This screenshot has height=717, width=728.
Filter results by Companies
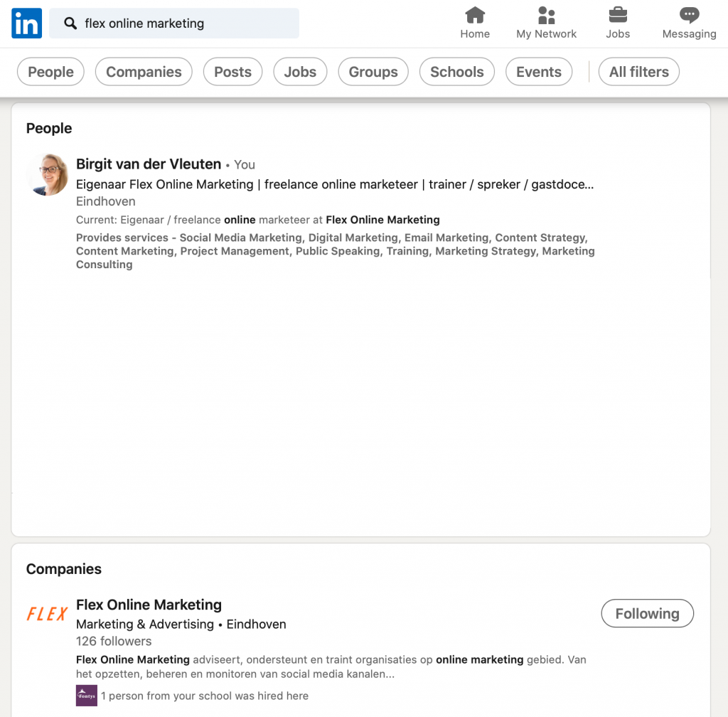pyautogui.click(x=144, y=72)
